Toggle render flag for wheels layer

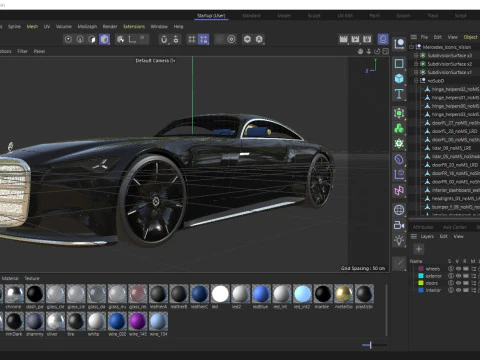pyautogui.click(x=466, y=269)
